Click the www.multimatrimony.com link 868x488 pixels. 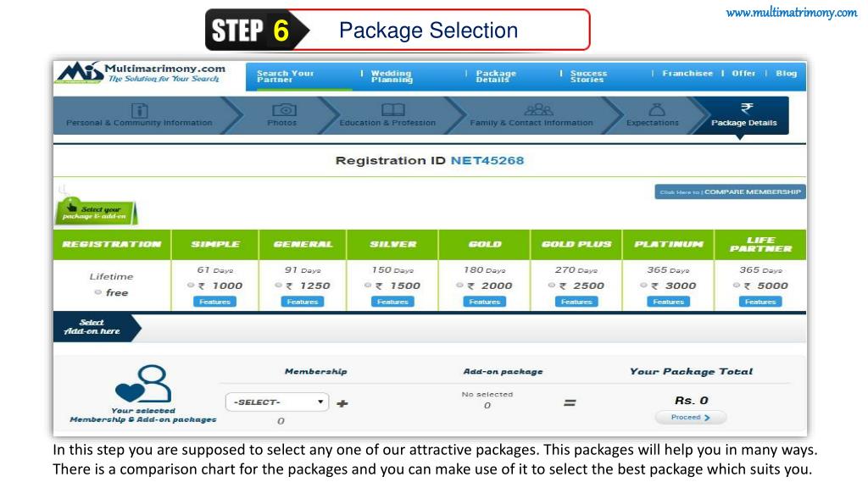tap(791, 12)
